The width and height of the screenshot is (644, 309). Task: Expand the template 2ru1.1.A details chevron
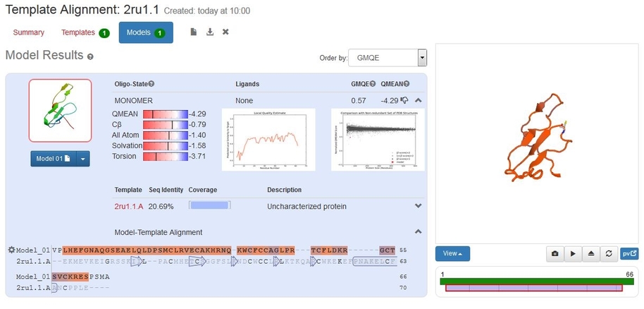[x=418, y=206]
